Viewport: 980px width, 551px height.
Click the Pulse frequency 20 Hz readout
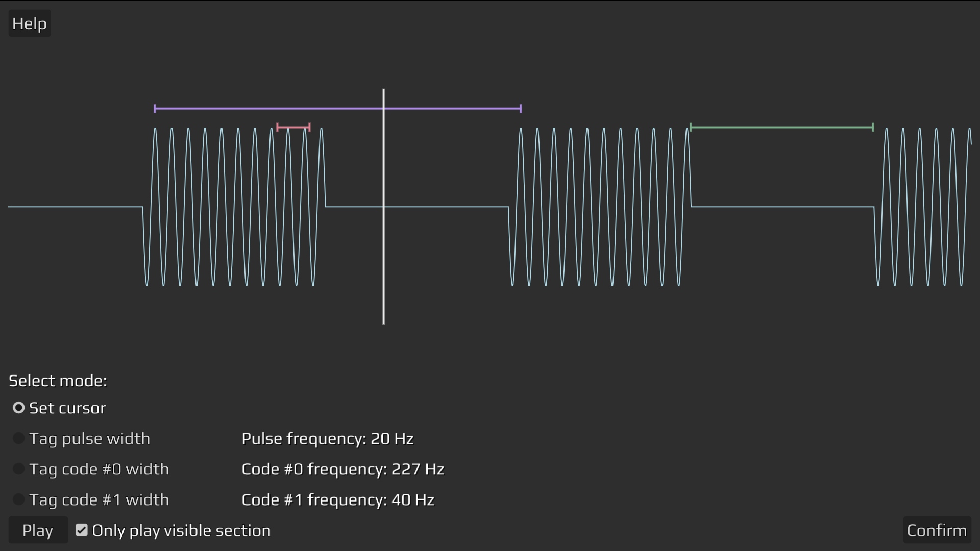coord(327,438)
